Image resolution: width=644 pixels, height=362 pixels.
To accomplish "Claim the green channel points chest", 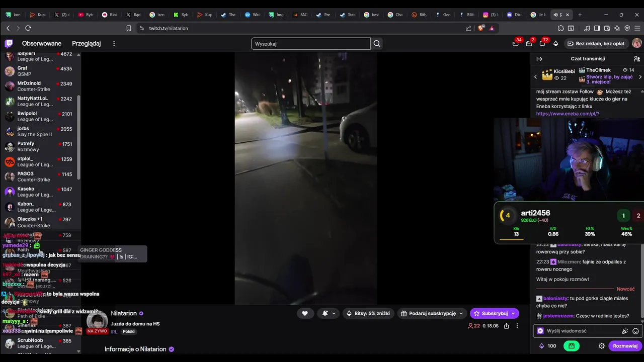I will click(572, 346).
